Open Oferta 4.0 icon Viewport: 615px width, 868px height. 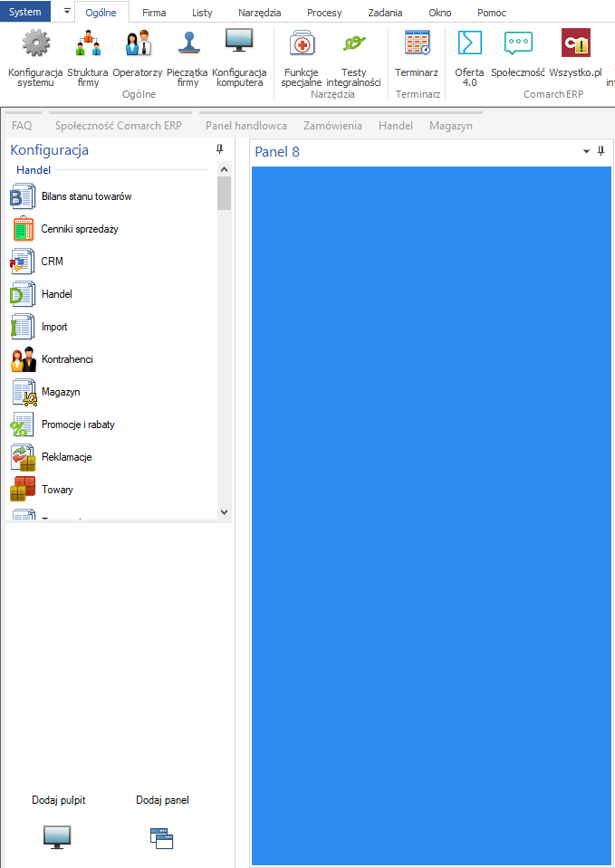470,43
